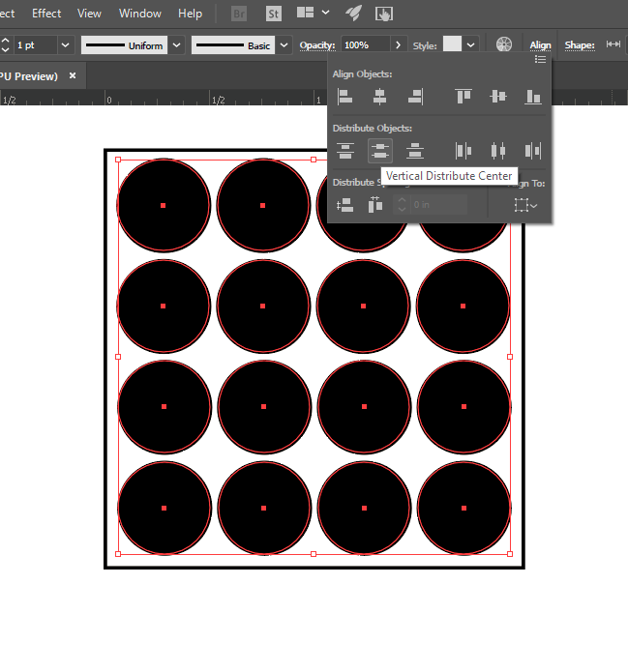The height and width of the screenshot is (672, 628).
Task: Click Vertical Distribute Center icon
Action: pyautogui.click(x=379, y=151)
